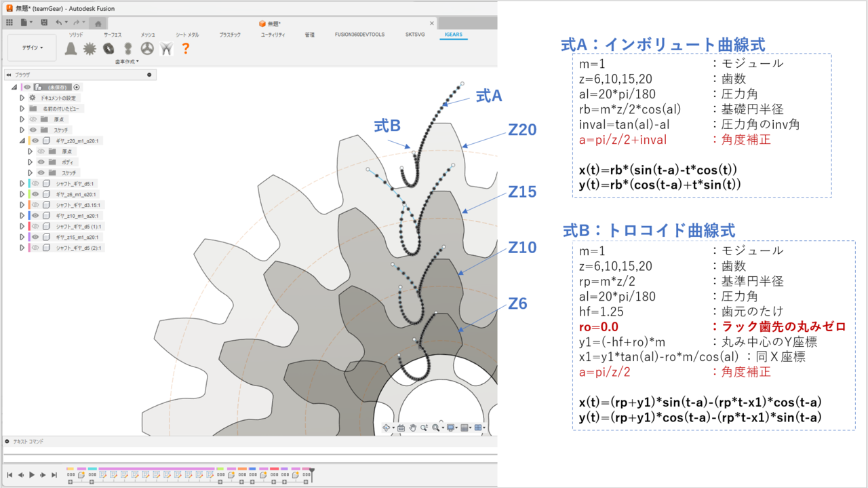Hide the ギヤ_z10_m1_α20:1 component
Viewport: 868px width, 488px height.
pyautogui.click(x=35, y=215)
